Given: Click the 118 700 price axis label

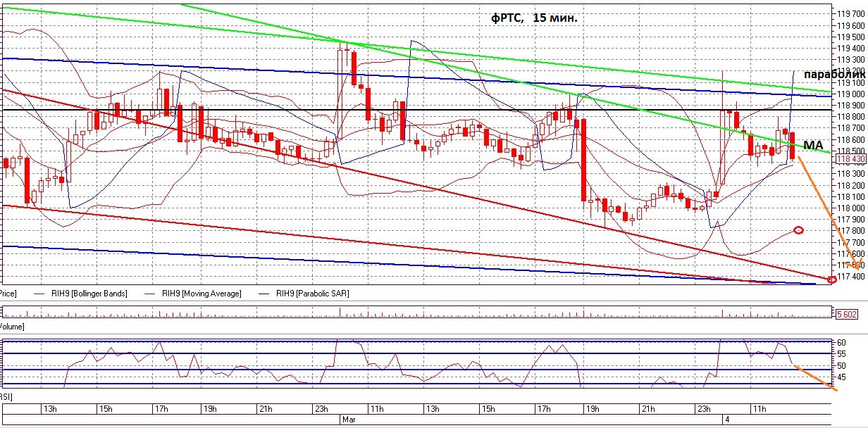Looking at the screenshot, I should (851, 128).
